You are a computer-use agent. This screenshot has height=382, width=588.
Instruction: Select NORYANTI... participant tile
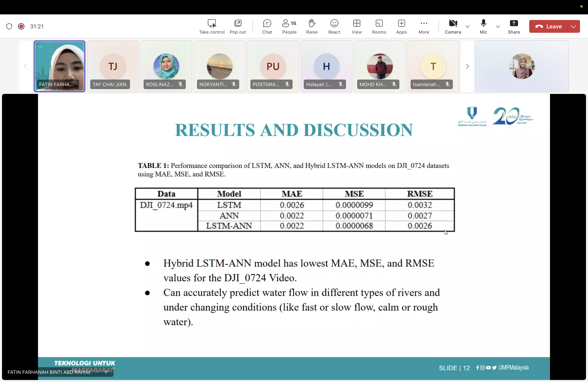(x=220, y=66)
